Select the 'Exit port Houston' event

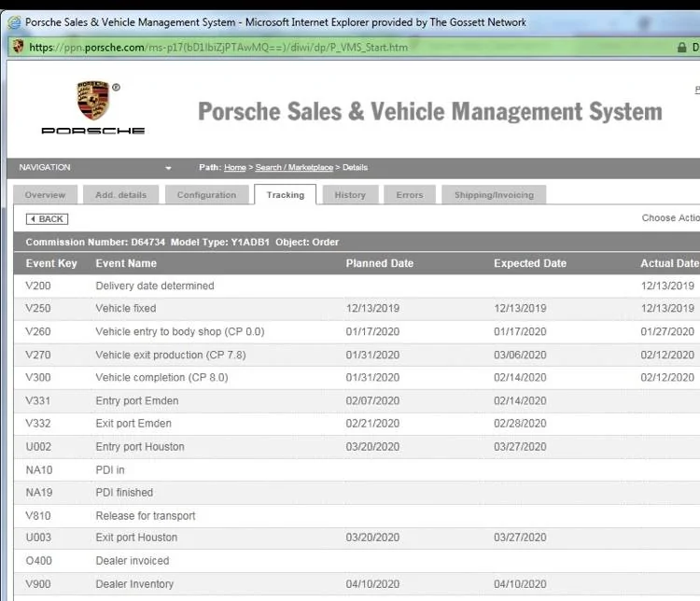(136, 538)
